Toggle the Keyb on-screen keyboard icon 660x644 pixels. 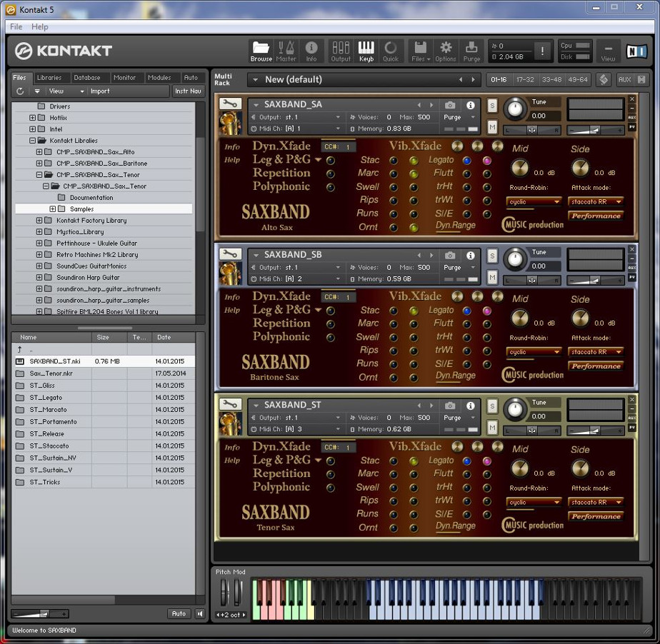click(x=366, y=51)
